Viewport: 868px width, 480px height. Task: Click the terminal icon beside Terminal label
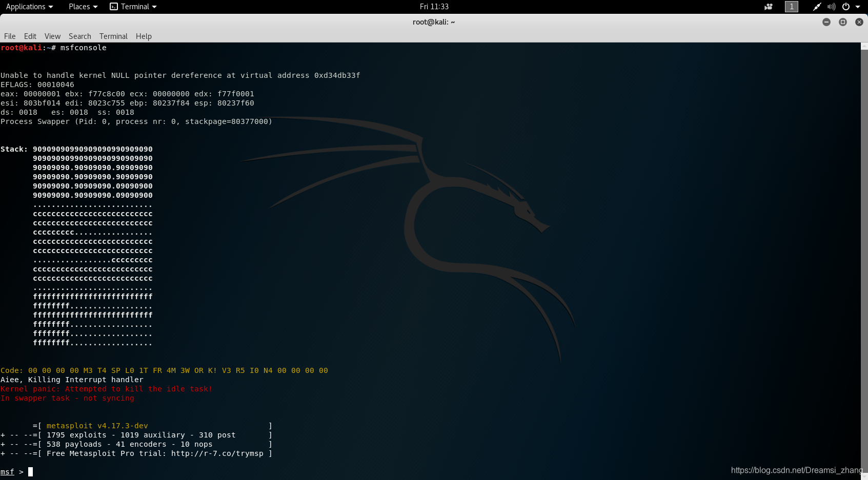[114, 7]
